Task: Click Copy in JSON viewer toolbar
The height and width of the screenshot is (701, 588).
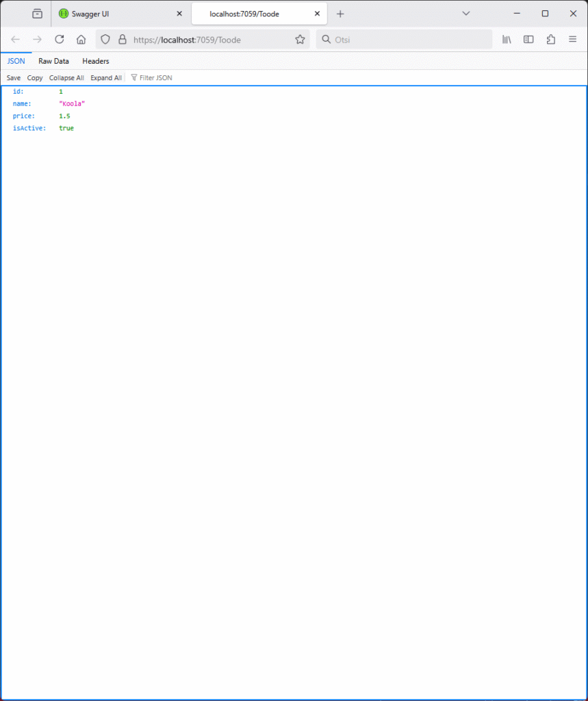Action: 35,78
